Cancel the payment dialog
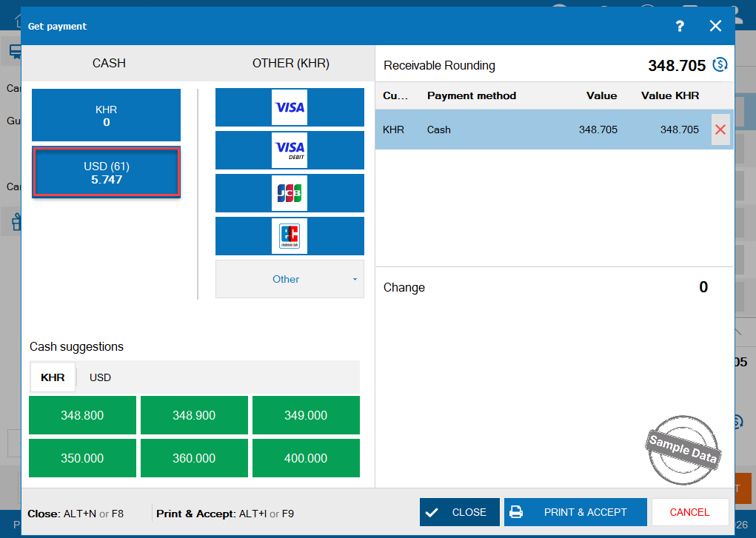 tap(689, 512)
